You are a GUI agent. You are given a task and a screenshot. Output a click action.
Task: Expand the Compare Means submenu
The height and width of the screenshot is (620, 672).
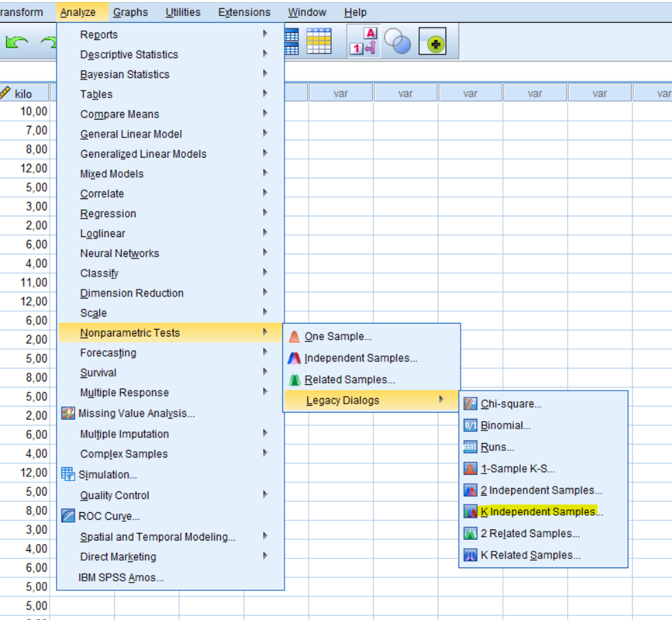coord(119,115)
